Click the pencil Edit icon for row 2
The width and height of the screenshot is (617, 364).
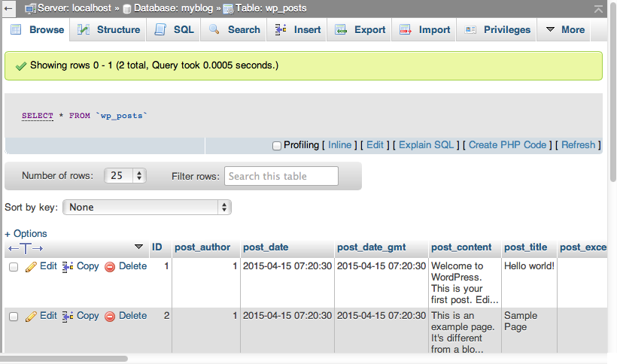31,317
